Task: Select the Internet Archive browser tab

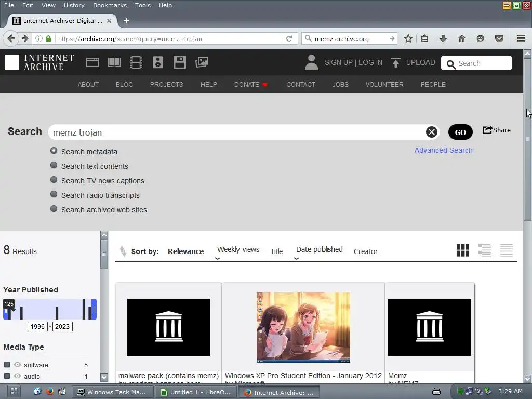Action: (x=62, y=21)
